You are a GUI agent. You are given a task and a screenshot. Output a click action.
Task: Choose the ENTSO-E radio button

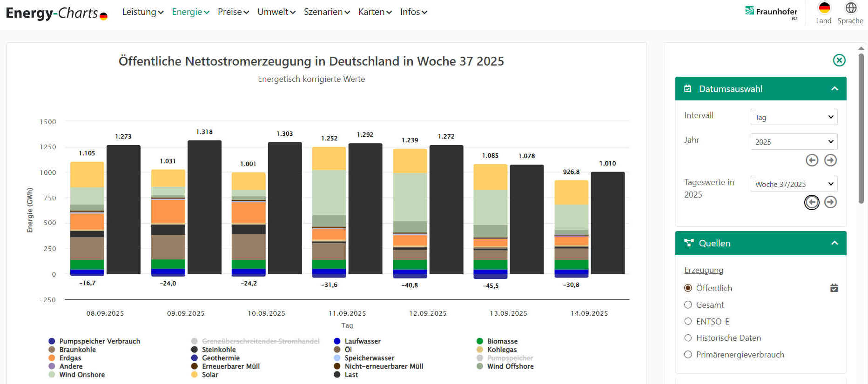click(x=688, y=321)
